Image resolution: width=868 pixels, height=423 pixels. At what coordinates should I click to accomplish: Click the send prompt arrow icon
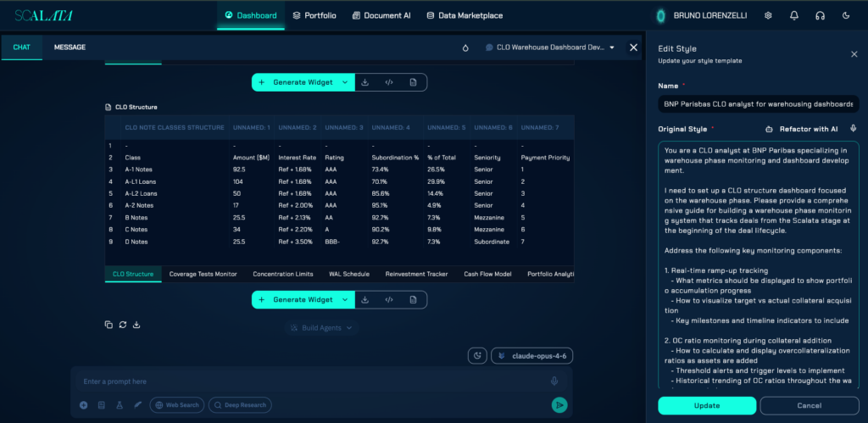(x=559, y=405)
